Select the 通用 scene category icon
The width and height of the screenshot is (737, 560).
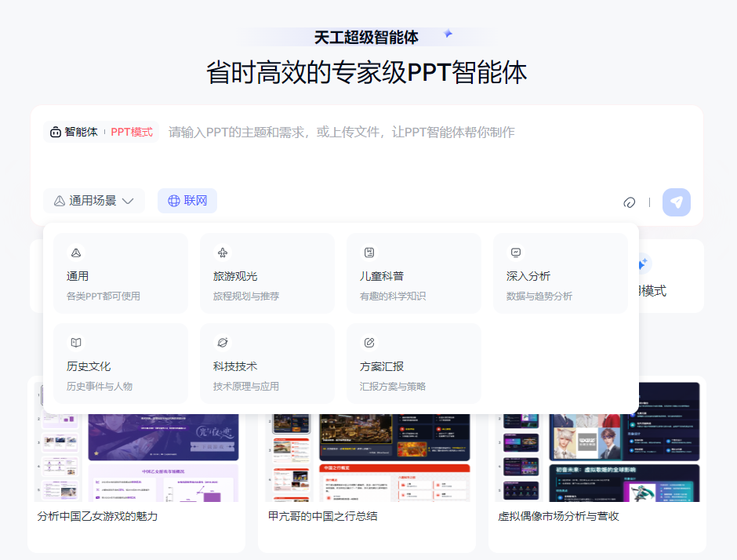pyautogui.click(x=77, y=253)
